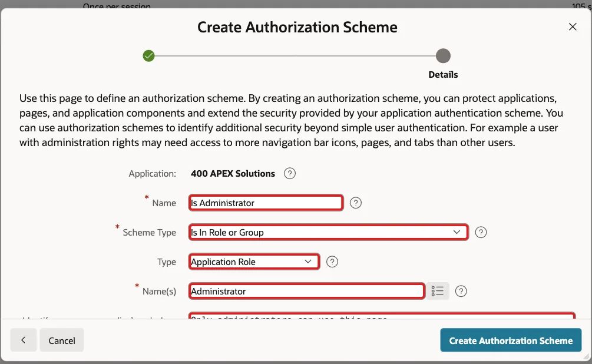This screenshot has height=364, width=592.
Task: Click the Cancel button
Action: pos(61,340)
